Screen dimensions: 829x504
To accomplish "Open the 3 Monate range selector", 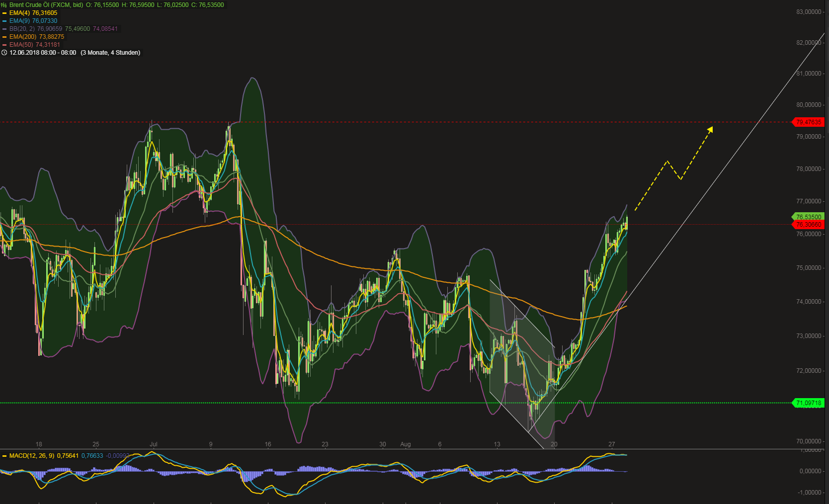I will click(x=93, y=52).
